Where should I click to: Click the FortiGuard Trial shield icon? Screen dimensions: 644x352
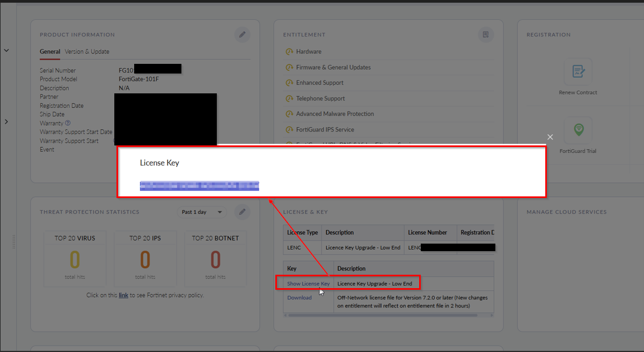[578, 130]
